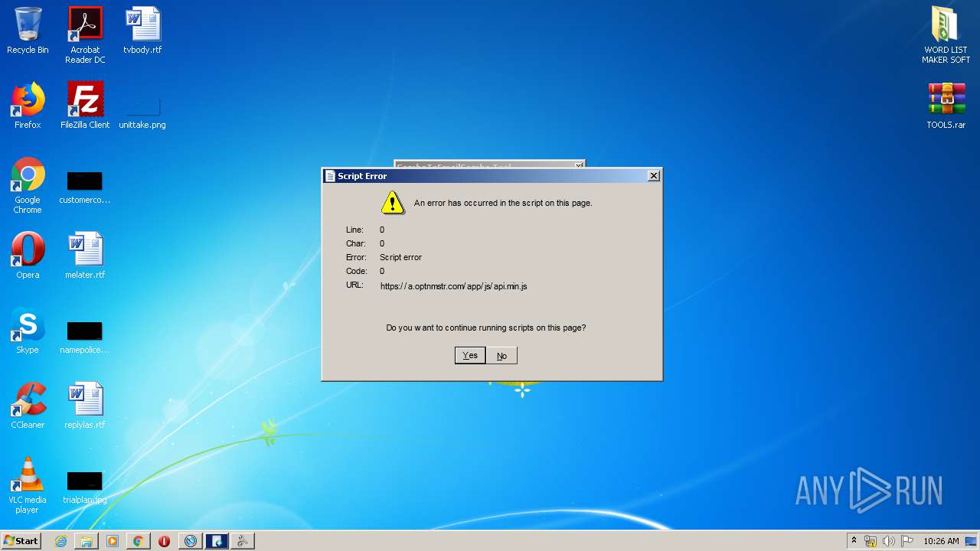
Task: Show hidden system tray icons
Action: click(x=854, y=541)
